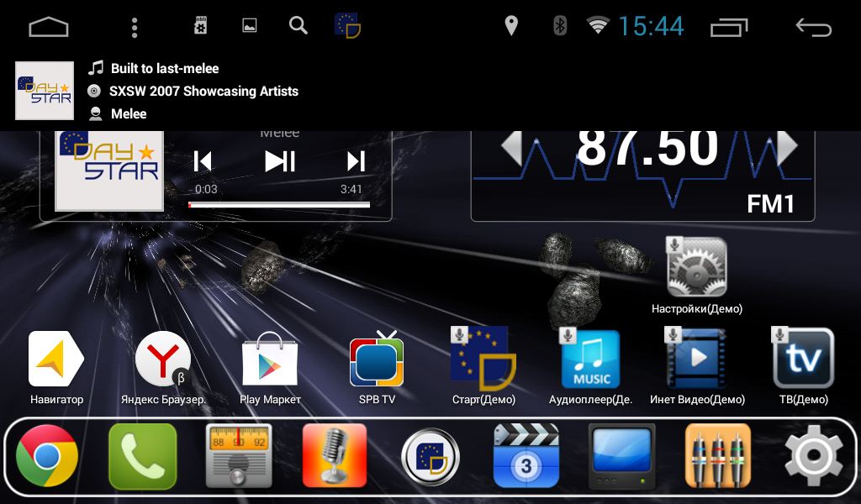Open the FM radio tuner dock icon

239,456
